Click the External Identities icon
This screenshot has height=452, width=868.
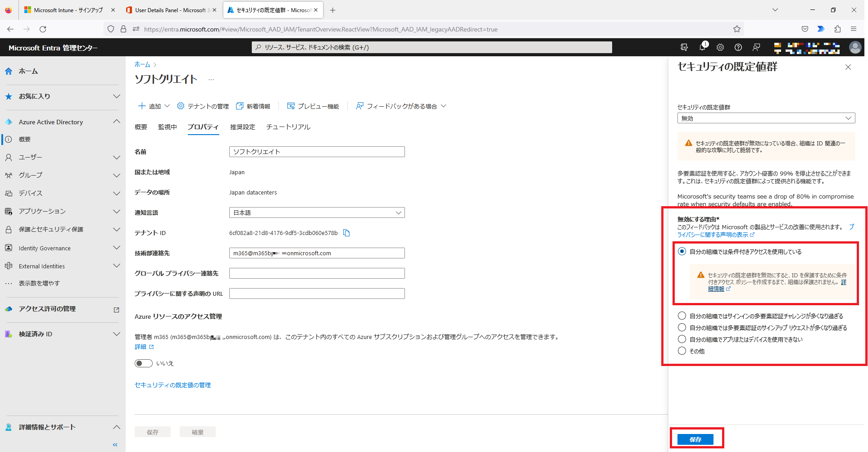9,266
